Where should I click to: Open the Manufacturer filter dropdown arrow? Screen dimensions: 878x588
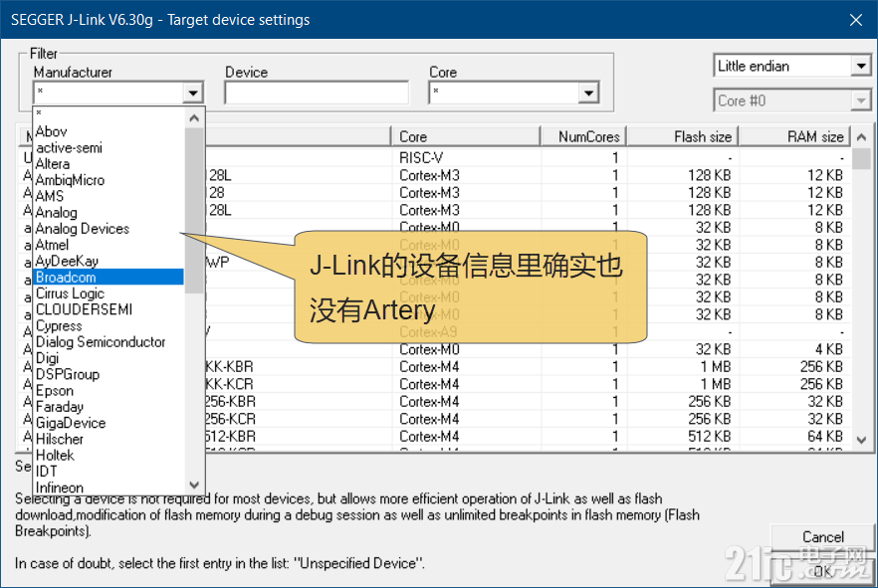pyautogui.click(x=193, y=93)
